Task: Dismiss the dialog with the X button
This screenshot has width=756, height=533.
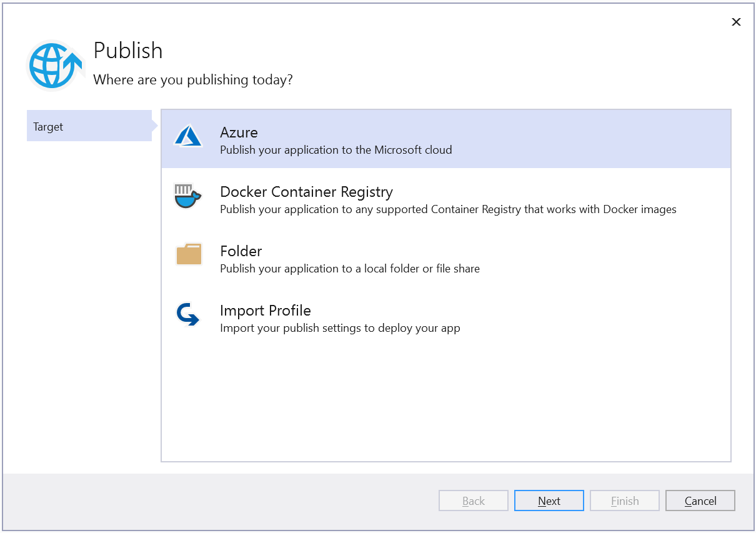Action: pyautogui.click(x=736, y=21)
